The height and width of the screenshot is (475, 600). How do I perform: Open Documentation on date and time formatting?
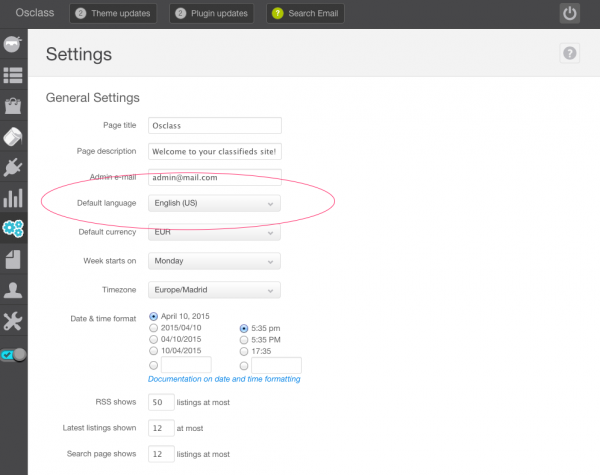point(224,379)
